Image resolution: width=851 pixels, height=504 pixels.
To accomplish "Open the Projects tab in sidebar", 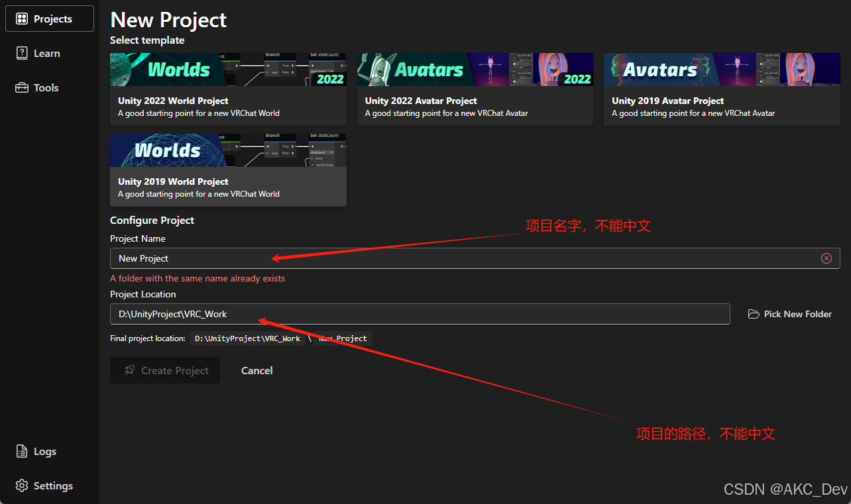I will (50, 19).
